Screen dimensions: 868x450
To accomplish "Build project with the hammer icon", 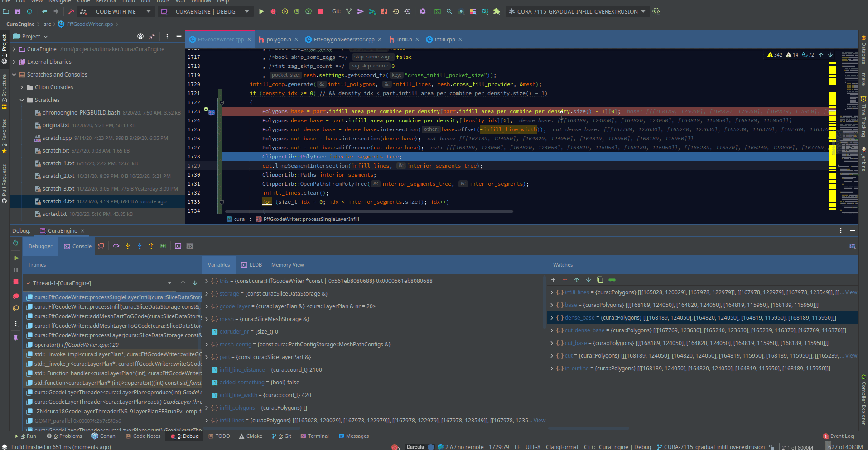I will (71, 11).
